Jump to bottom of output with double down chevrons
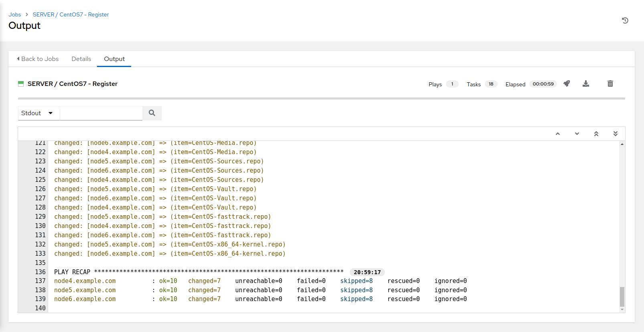Viewport: 644px width, 332px height. (616, 134)
